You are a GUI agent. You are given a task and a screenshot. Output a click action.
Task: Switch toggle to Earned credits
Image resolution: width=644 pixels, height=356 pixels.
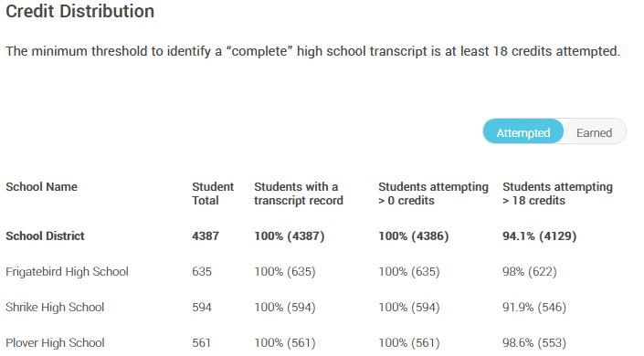click(594, 131)
